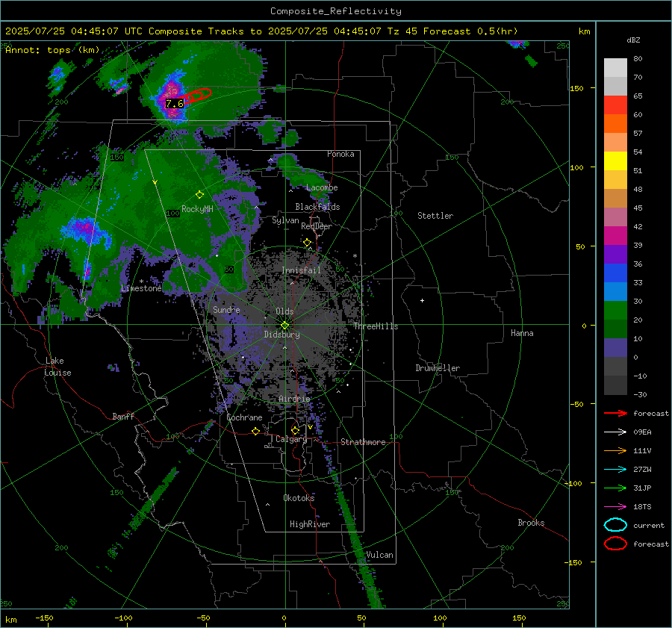Screen dimensions: 672x628
Task: Click the white plus marker near Stettler region
Action: [x=422, y=300]
